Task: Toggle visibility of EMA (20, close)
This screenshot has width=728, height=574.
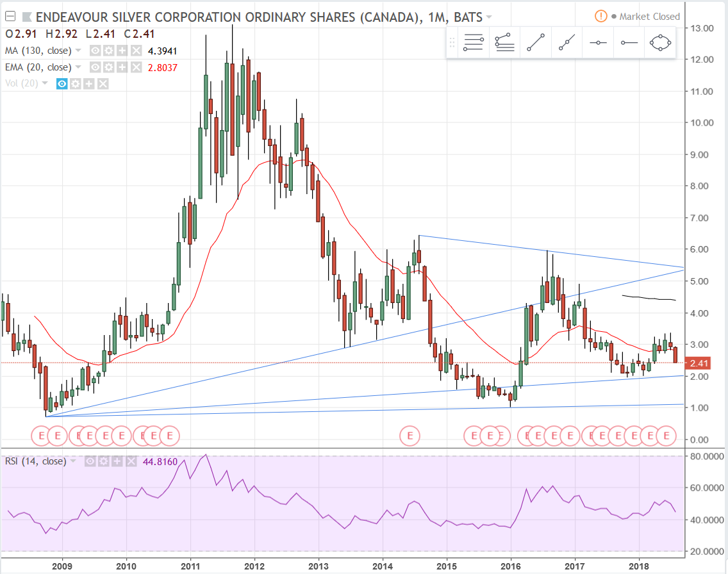Action: coord(95,67)
